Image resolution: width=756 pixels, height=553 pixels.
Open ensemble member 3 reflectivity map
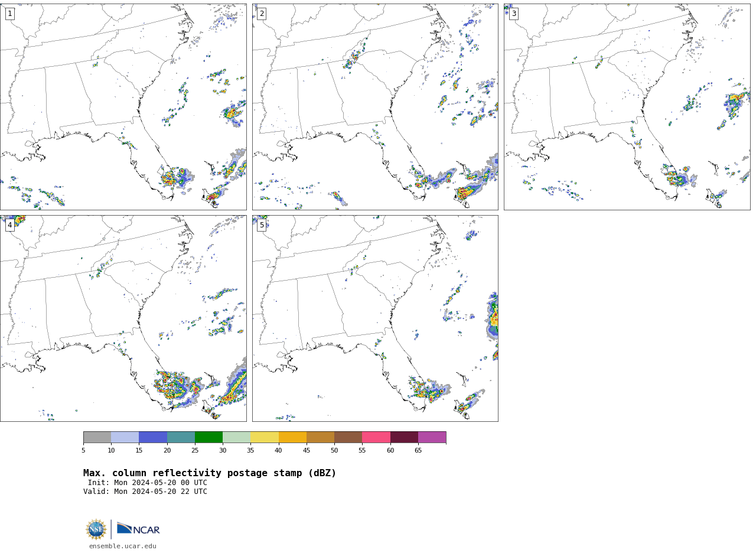[627, 107]
